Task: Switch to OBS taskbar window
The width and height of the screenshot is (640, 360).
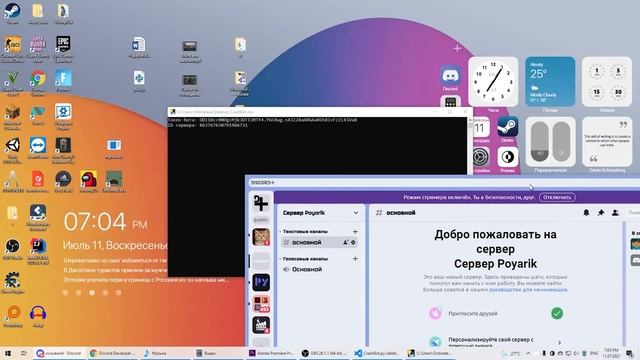Action: coord(325,353)
